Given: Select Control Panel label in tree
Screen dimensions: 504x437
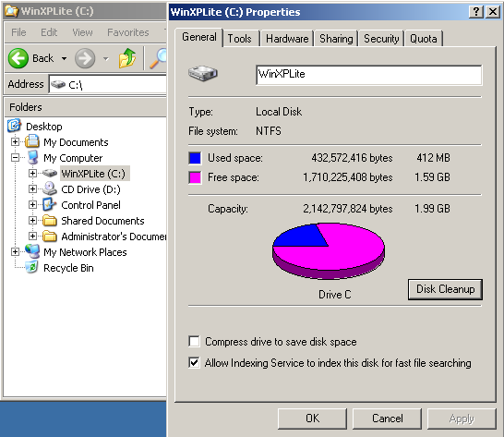Looking at the screenshot, I should point(90,205).
